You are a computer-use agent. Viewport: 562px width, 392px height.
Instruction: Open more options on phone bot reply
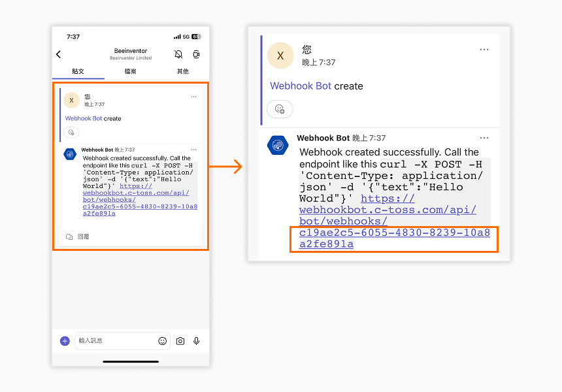click(193, 150)
